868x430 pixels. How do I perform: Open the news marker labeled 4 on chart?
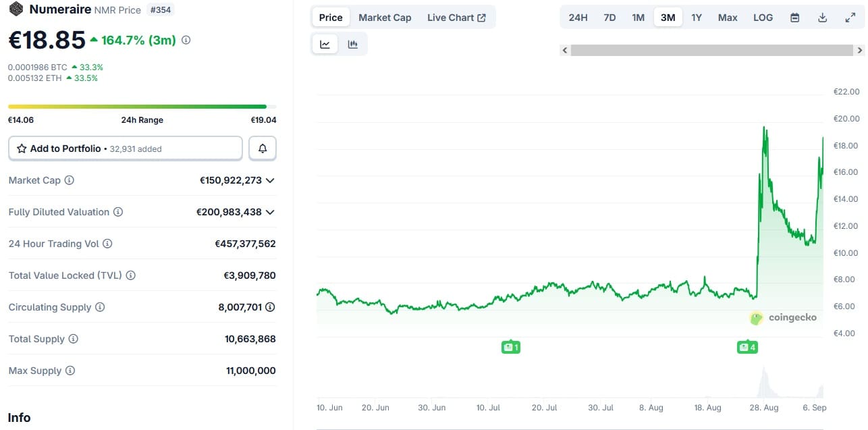[747, 348]
